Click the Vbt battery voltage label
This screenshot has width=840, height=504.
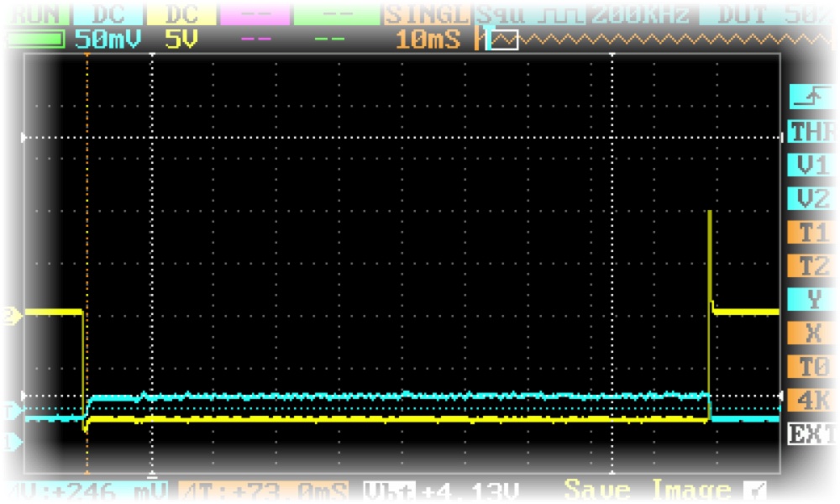[x=390, y=490]
